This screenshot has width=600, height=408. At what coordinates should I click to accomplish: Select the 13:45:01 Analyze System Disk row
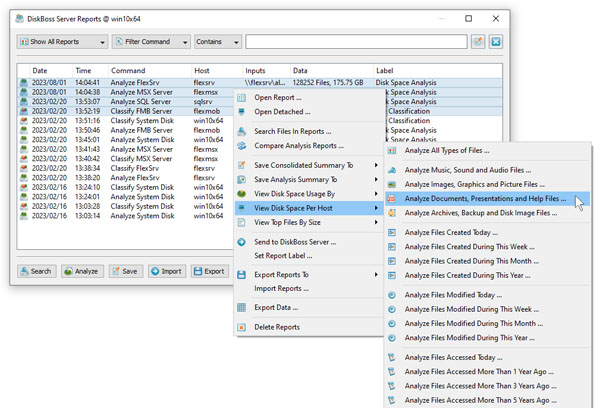126,140
